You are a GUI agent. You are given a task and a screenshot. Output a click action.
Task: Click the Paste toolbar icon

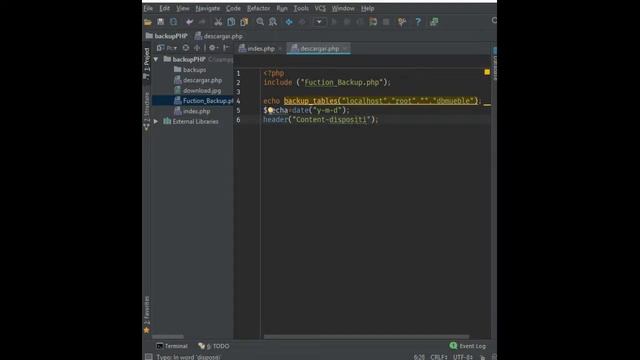click(244, 22)
